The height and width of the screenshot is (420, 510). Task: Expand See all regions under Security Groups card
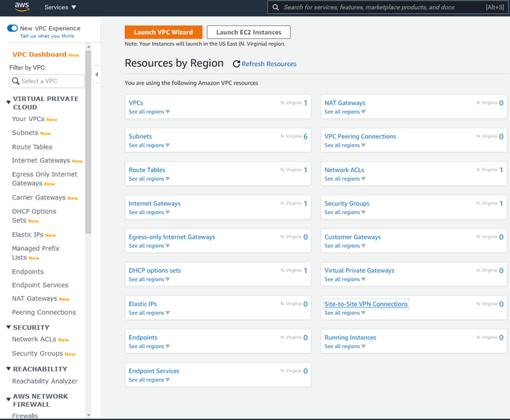click(345, 212)
